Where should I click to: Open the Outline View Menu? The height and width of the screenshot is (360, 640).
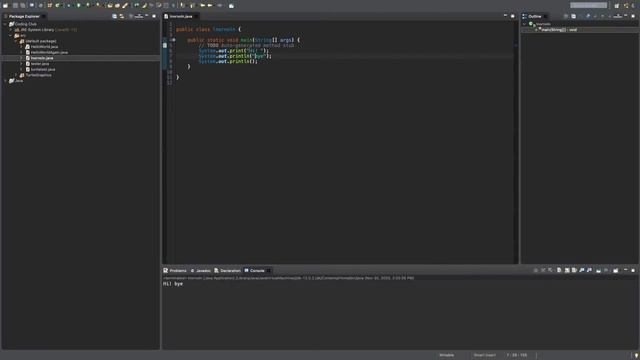click(618, 16)
